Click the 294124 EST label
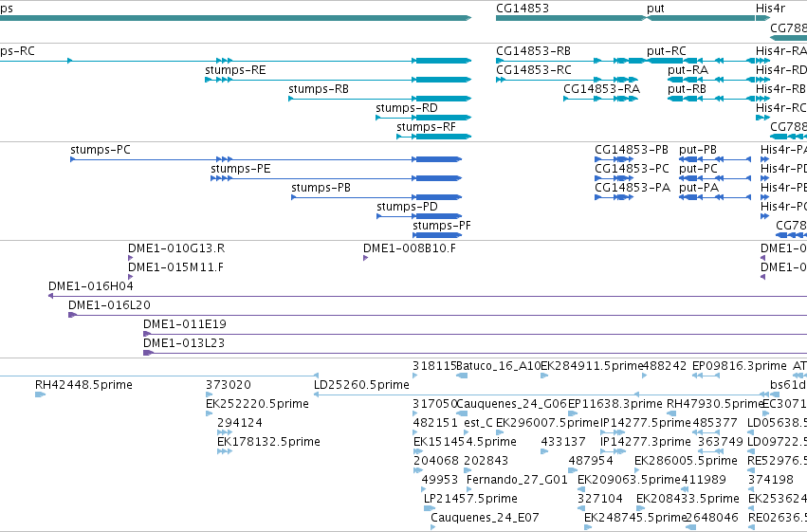Screen dimensions: 807x532 (240, 423)
